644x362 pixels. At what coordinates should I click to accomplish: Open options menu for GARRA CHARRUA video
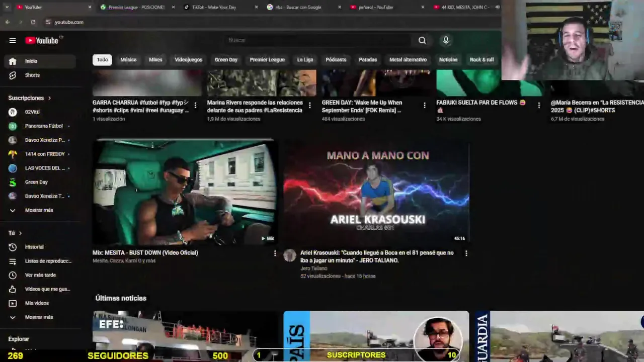point(195,106)
